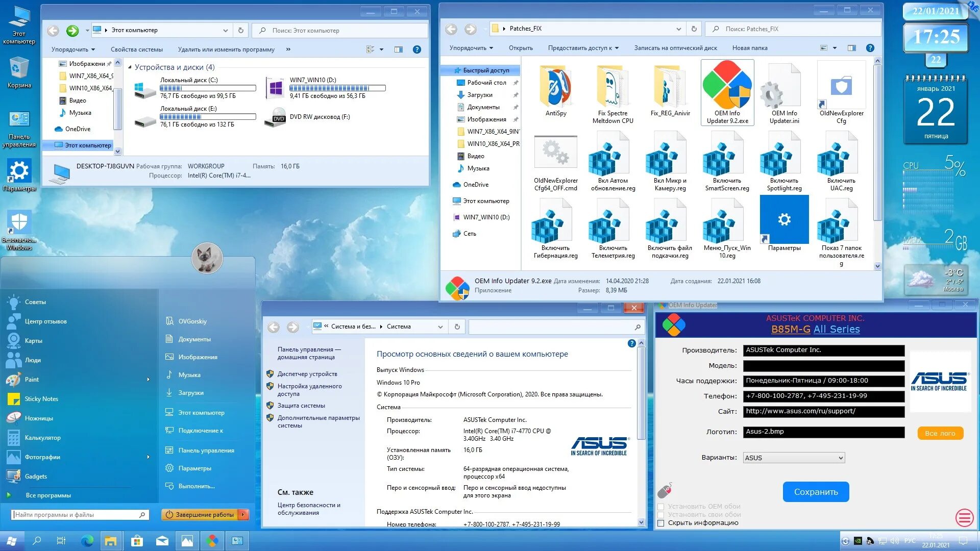Toggle Установить OEM обои checkbox
Screen dimensions: 980x551
(661, 507)
